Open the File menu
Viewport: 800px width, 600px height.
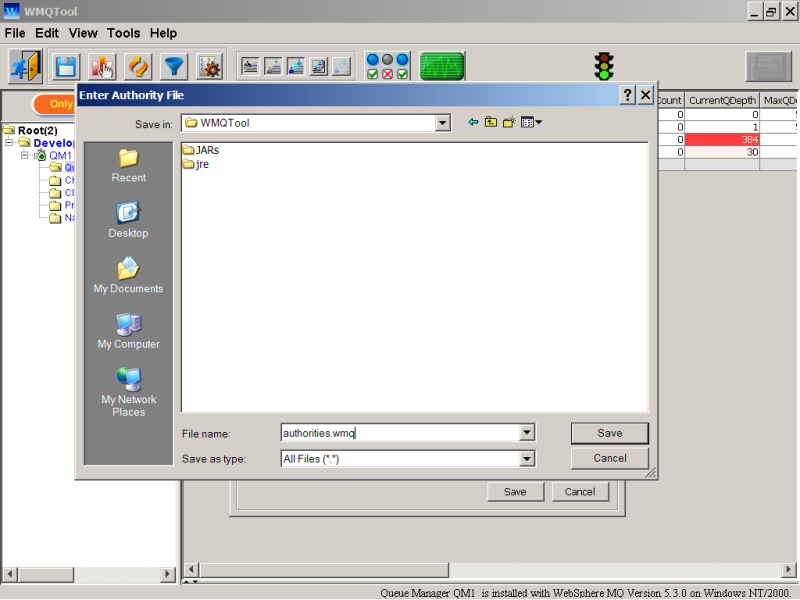tap(15, 33)
